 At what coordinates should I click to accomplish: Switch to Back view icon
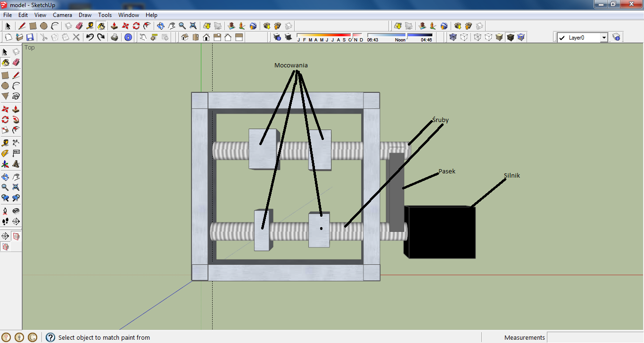pos(228,37)
